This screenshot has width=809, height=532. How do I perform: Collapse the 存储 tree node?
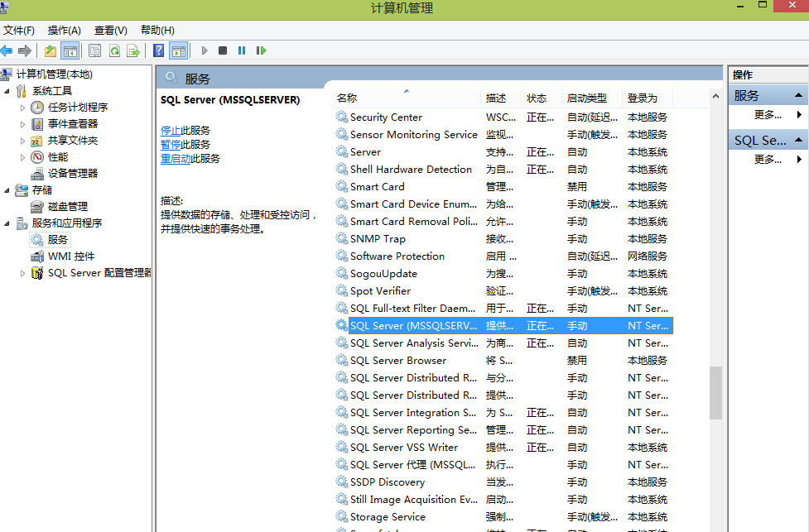7,191
